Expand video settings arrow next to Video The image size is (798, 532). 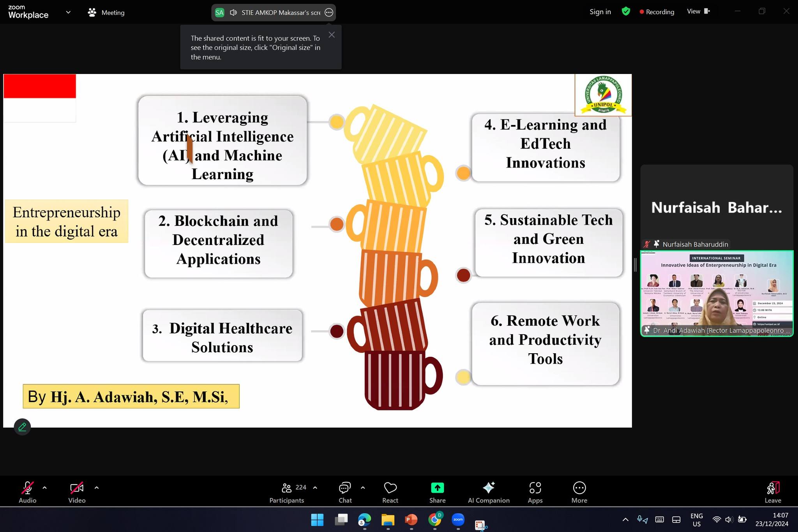click(x=97, y=488)
